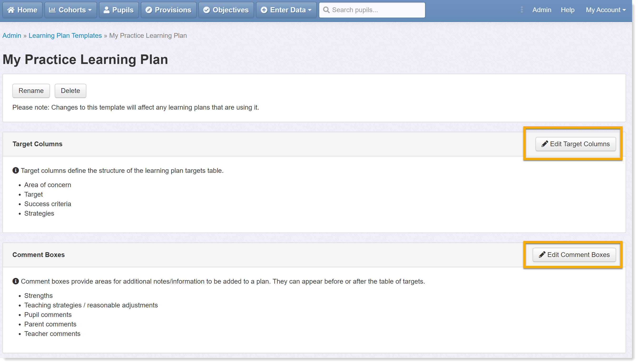The width and height of the screenshot is (638, 364).
Task: Click the Strategies list item
Action: click(x=39, y=213)
